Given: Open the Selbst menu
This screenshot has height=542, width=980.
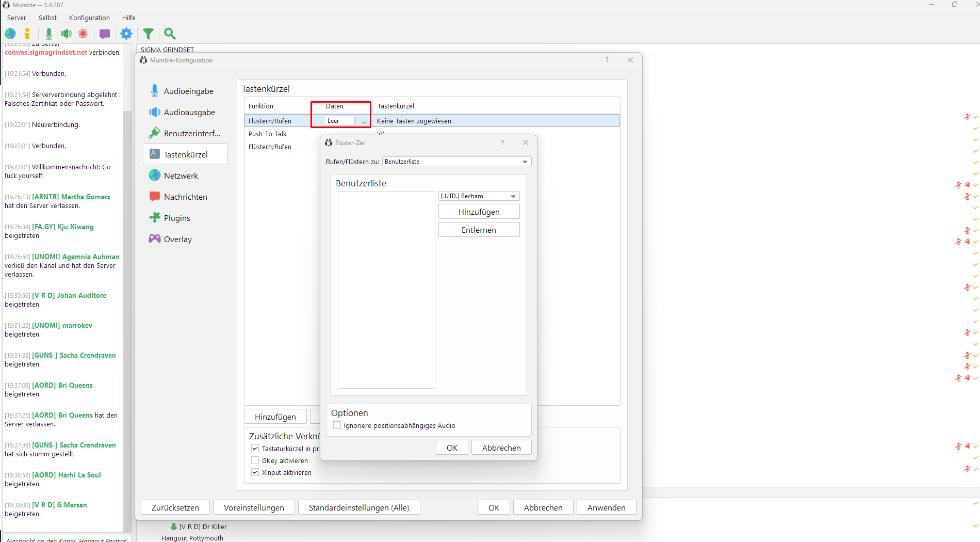Looking at the screenshot, I should click(47, 18).
